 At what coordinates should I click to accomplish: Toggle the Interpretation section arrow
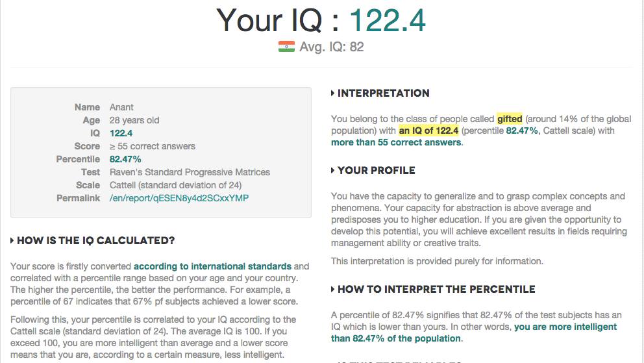pos(333,94)
